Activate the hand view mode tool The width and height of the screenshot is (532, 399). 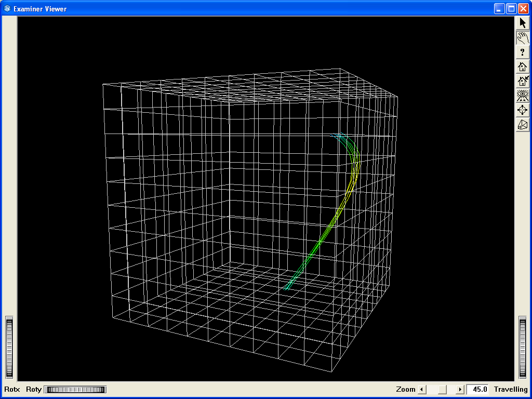pyautogui.click(x=523, y=37)
